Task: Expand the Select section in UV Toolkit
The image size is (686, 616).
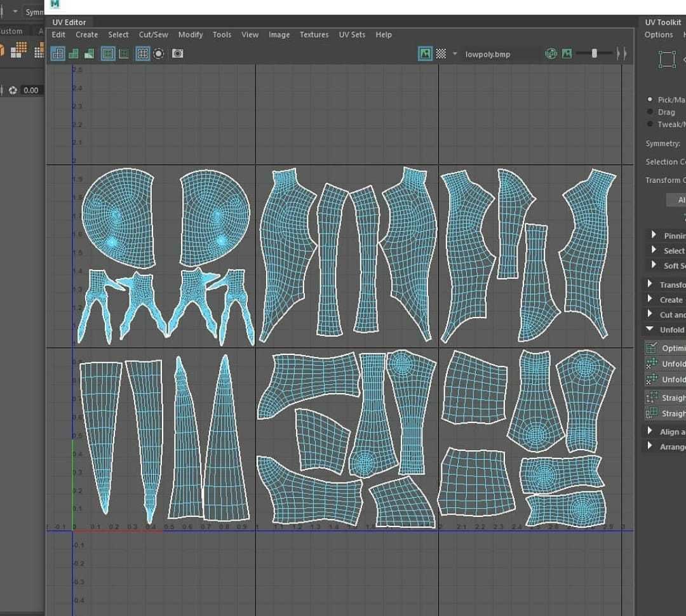Action: pos(654,250)
